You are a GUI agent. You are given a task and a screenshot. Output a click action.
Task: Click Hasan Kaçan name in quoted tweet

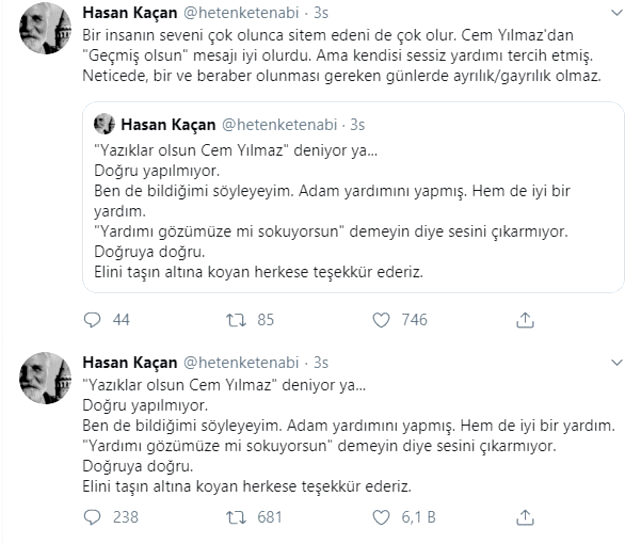(x=165, y=125)
